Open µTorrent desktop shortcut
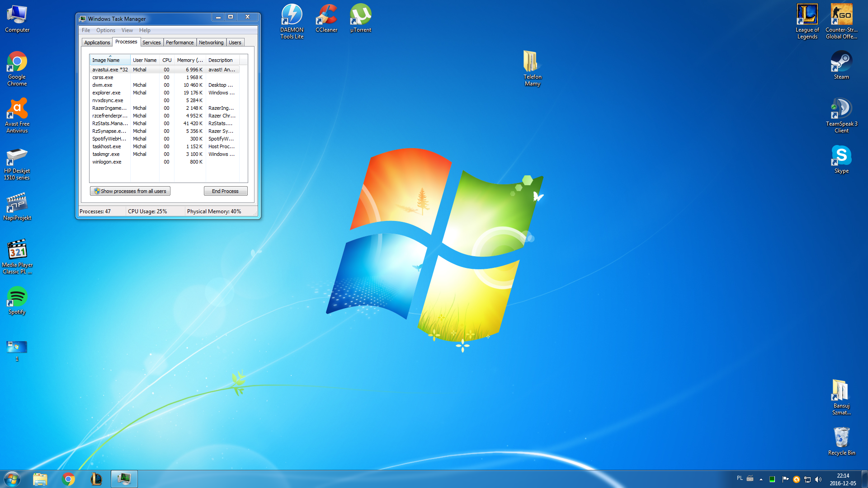Viewport: 868px width, 488px height. (x=361, y=18)
